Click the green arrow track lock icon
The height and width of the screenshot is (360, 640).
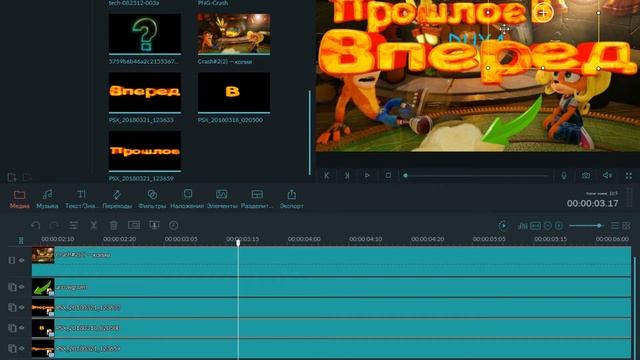12,287
